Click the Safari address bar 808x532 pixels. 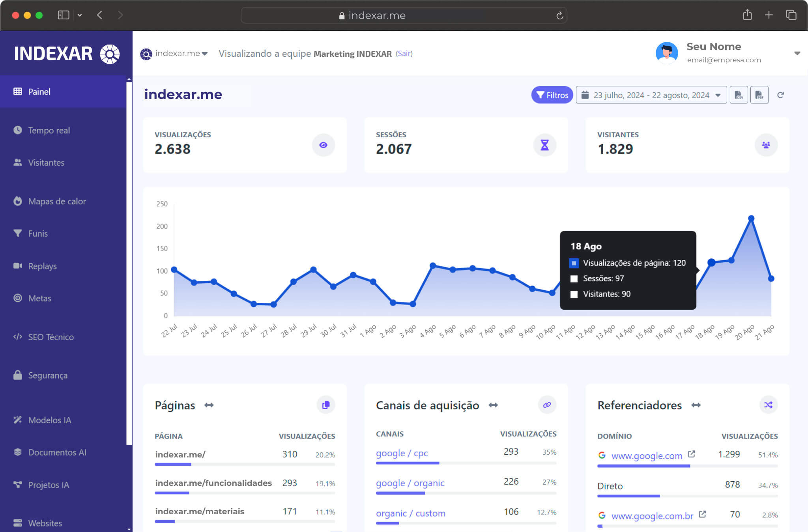404,15
